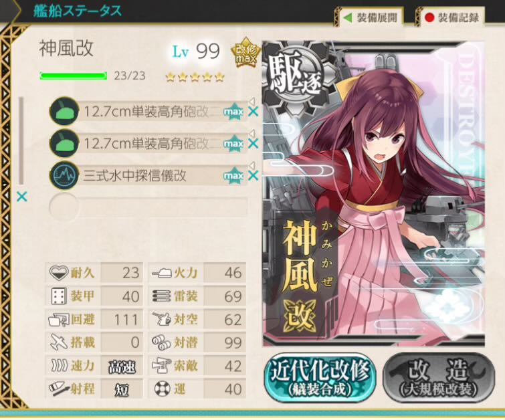Click the Type 3 sonar equipment icon
Viewport: 505px width, 420px height.
click(x=64, y=175)
